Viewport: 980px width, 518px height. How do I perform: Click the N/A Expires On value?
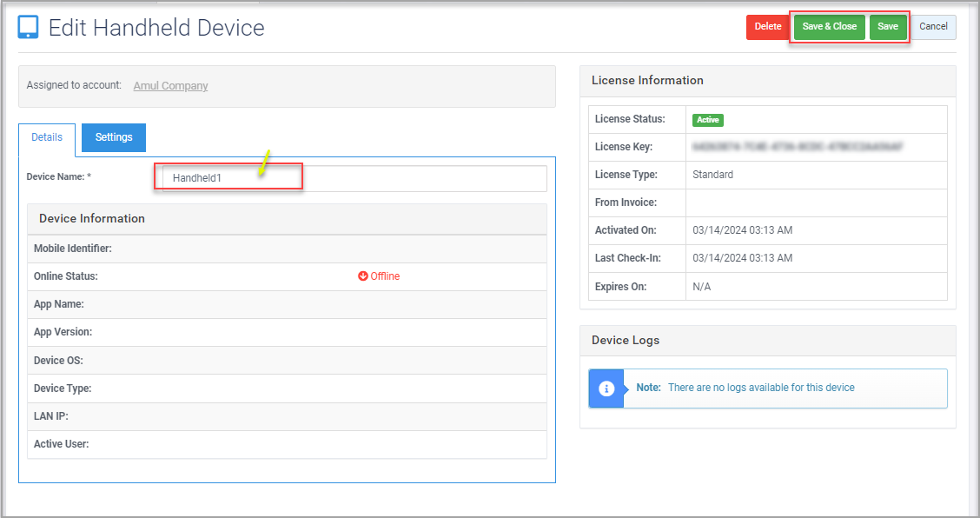pos(701,287)
